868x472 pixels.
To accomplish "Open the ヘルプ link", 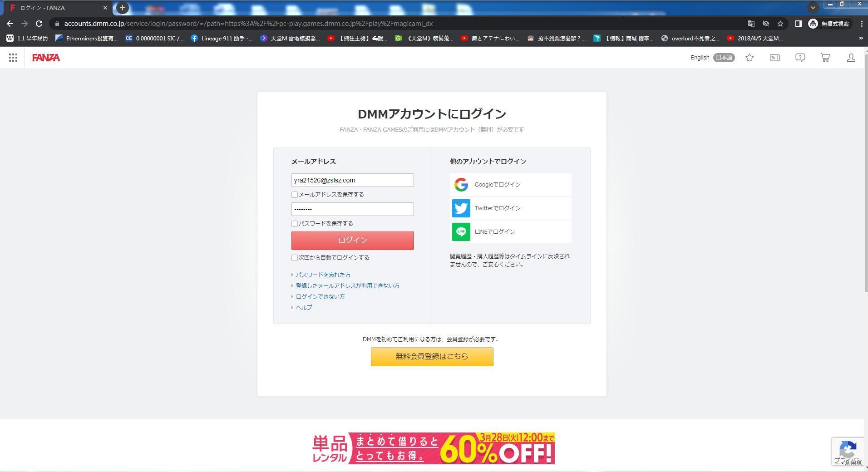I will tap(304, 308).
